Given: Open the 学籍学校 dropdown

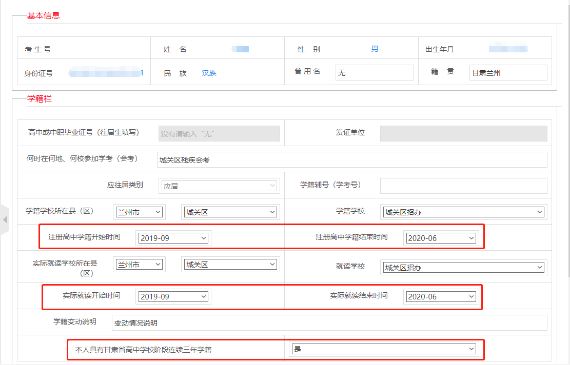Looking at the screenshot, I should [463, 212].
